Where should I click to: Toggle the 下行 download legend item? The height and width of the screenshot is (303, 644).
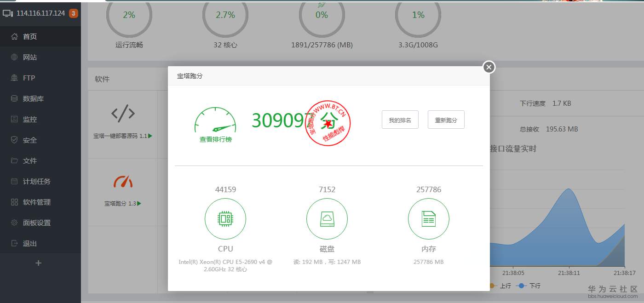pyautogui.click(x=529, y=286)
